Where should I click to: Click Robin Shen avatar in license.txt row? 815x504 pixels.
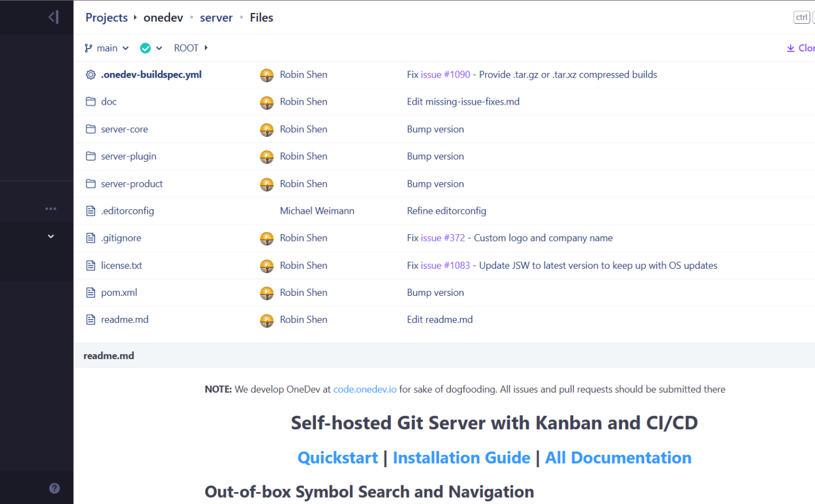point(267,266)
